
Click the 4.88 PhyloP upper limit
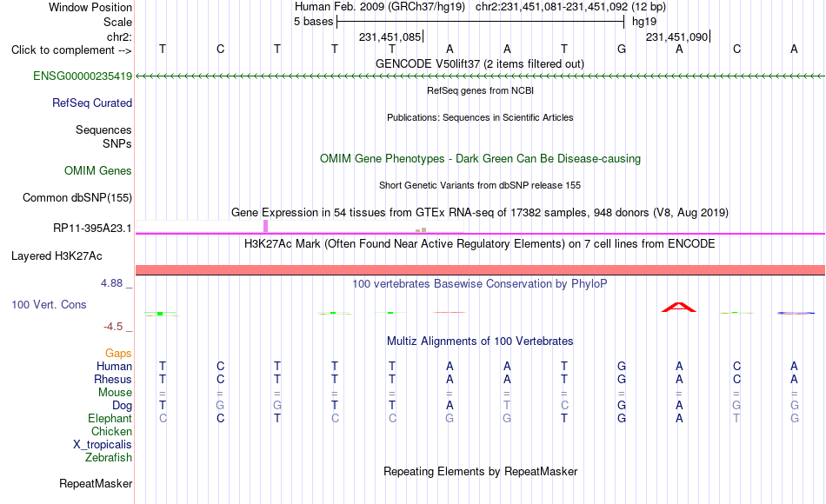coord(111,283)
